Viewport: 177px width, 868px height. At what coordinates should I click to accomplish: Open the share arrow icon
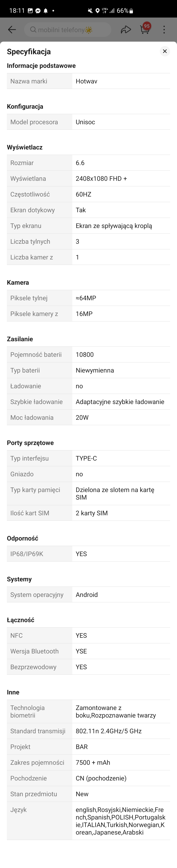point(126,30)
